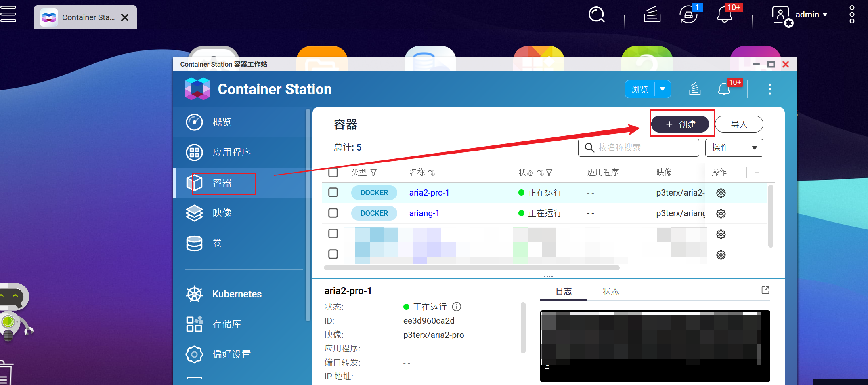
Task: Open external devices icon with badge 1
Action: [689, 15]
